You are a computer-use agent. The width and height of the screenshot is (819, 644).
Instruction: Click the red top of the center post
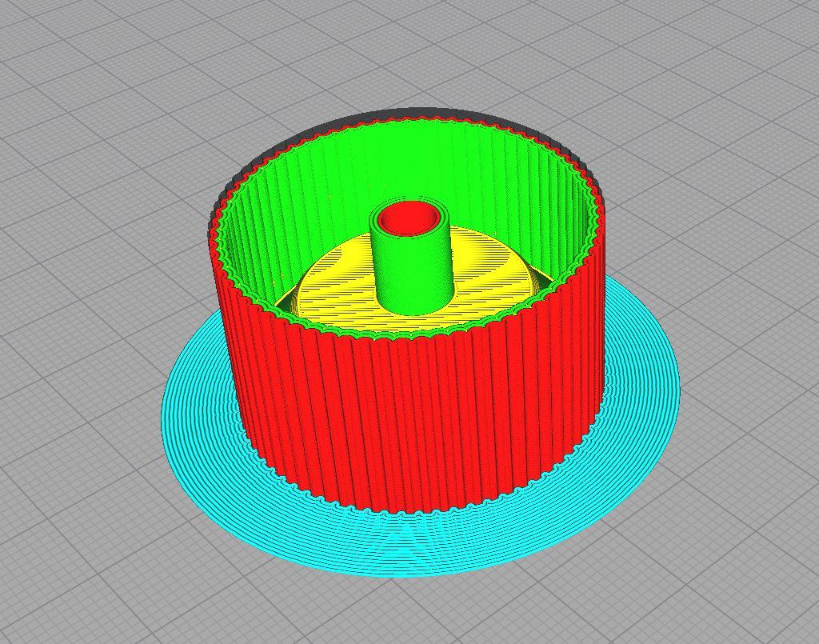pyautogui.click(x=409, y=218)
